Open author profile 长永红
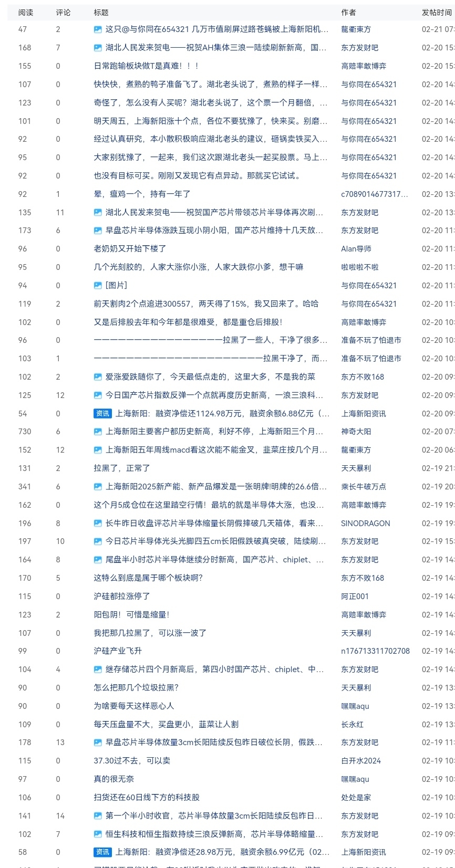The height and width of the screenshot is (868, 455). (x=353, y=725)
